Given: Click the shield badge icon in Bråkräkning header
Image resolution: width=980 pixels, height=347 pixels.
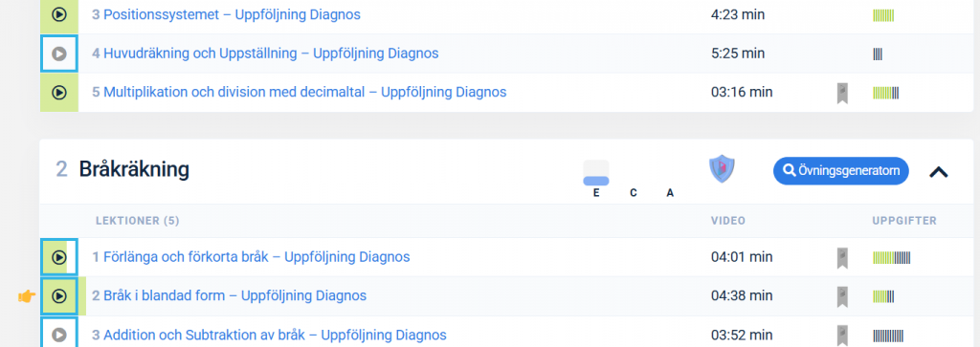Looking at the screenshot, I should (x=722, y=169).
